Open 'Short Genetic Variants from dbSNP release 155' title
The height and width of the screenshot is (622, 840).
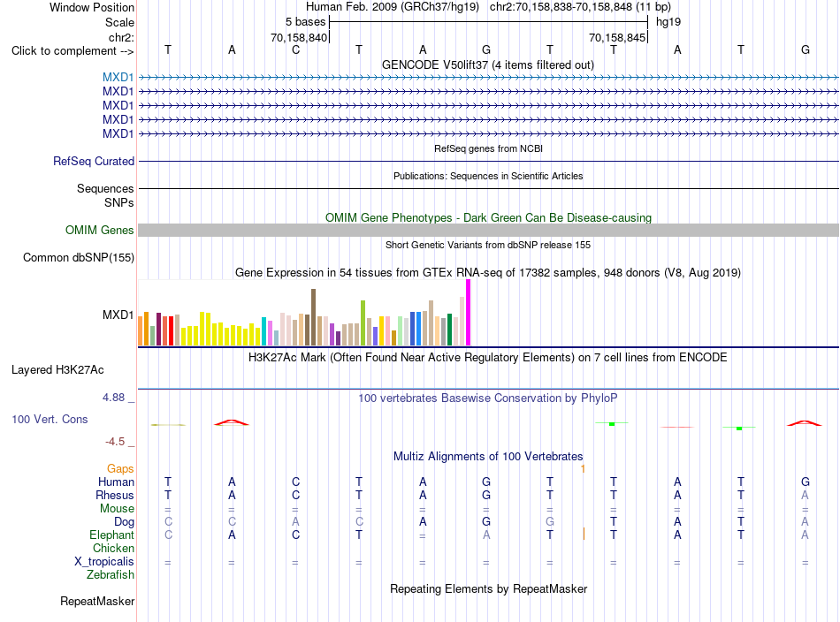pyautogui.click(x=488, y=245)
